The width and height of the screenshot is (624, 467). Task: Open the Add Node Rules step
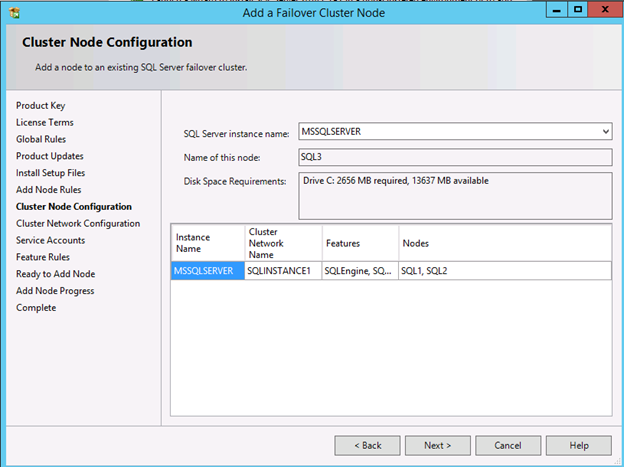point(49,190)
